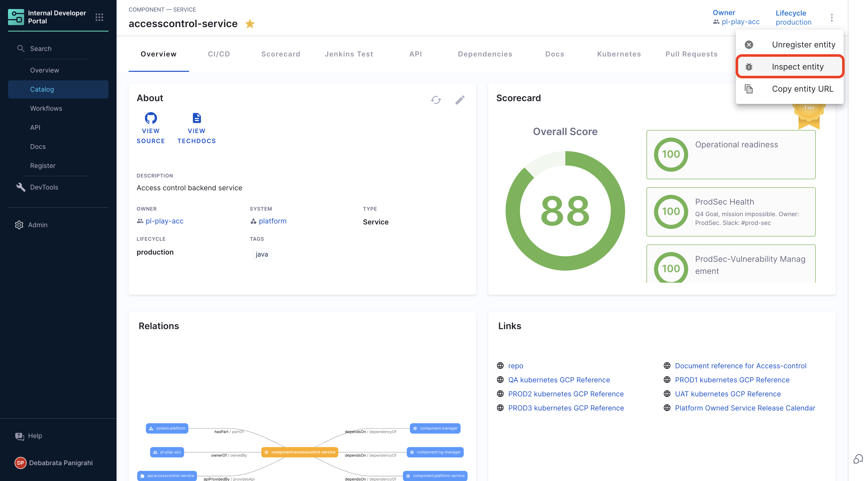Open View Source GitHub icon
Image resolution: width=868 pixels, height=481 pixels.
pyautogui.click(x=151, y=118)
